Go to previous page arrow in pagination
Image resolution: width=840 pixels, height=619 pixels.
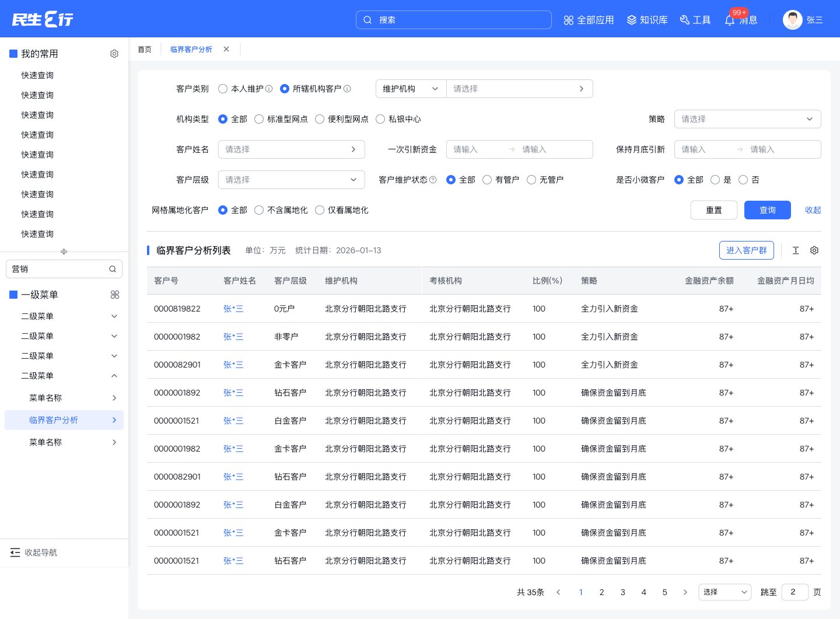tap(558, 592)
